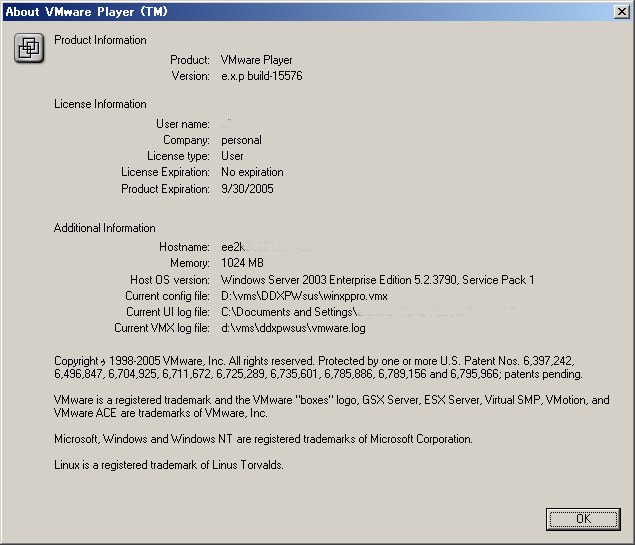Click company value 'personal'

pyautogui.click(x=241, y=140)
